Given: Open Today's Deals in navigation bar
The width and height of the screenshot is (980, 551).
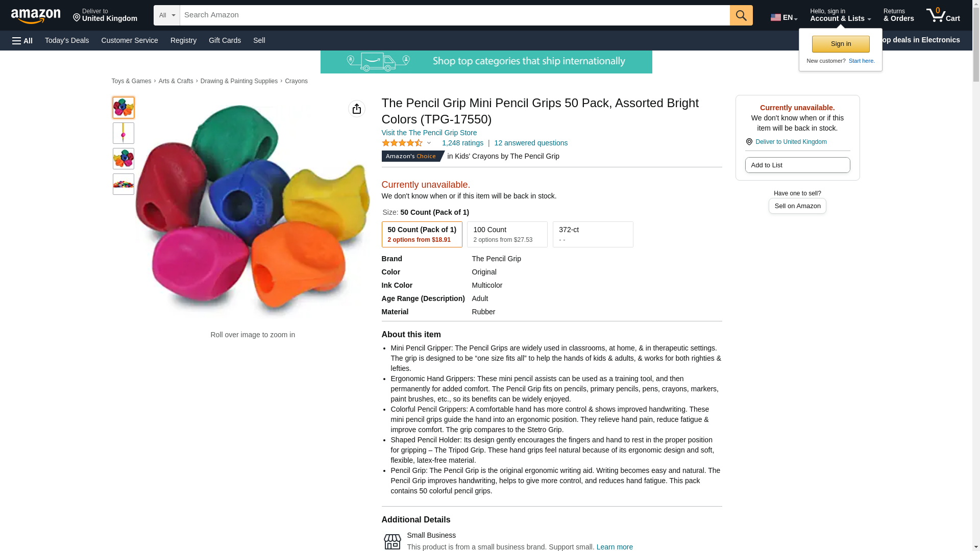Looking at the screenshot, I should point(67,40).
